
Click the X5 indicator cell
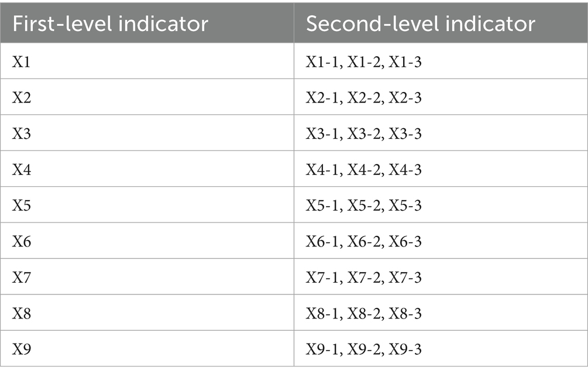(x=22, y=205)
